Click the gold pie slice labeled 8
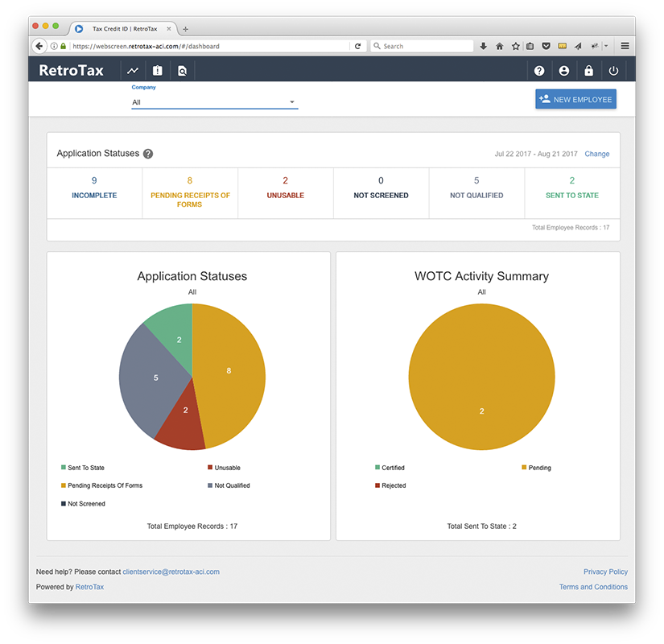 coord(229,371)
